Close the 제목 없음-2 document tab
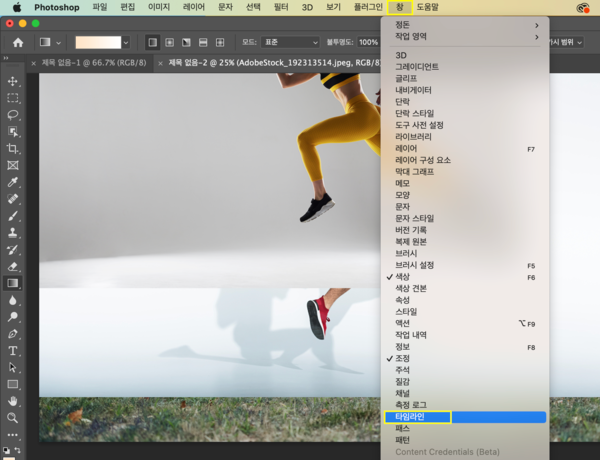The height and width of the screenshot is (460, 600). point(160,64)
